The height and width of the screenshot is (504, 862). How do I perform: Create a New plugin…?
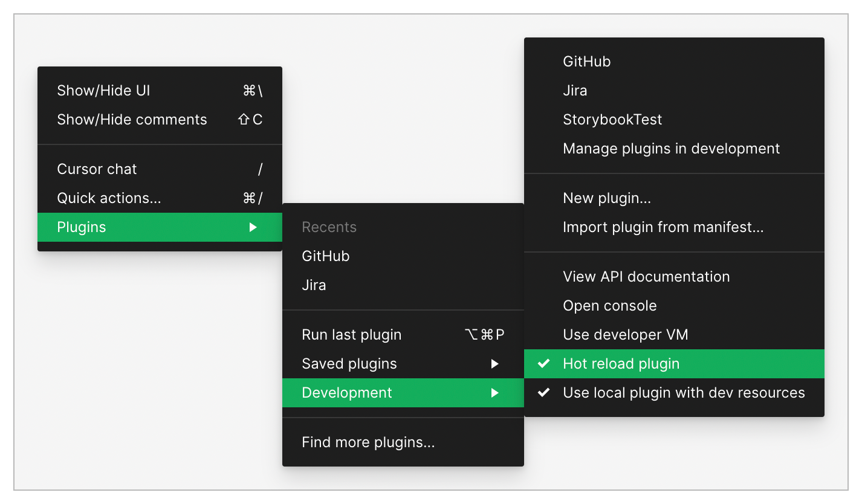pyautogui.click(x=606, y=198)
